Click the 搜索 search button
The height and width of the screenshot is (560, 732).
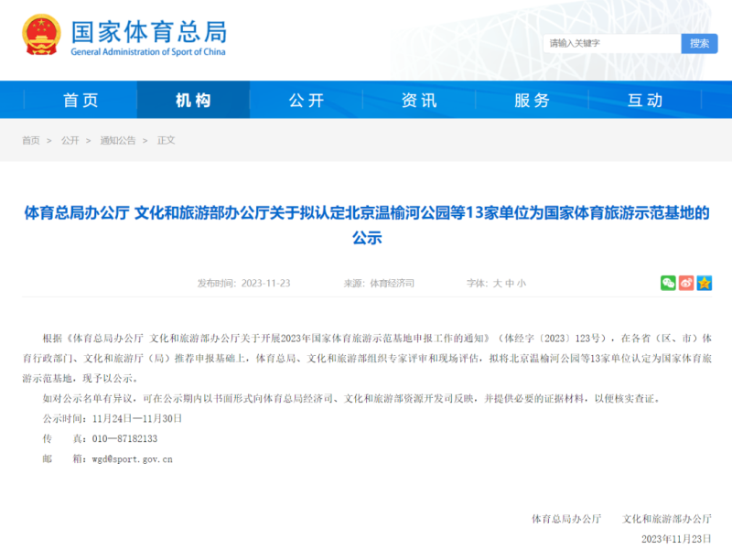point(699,43)
